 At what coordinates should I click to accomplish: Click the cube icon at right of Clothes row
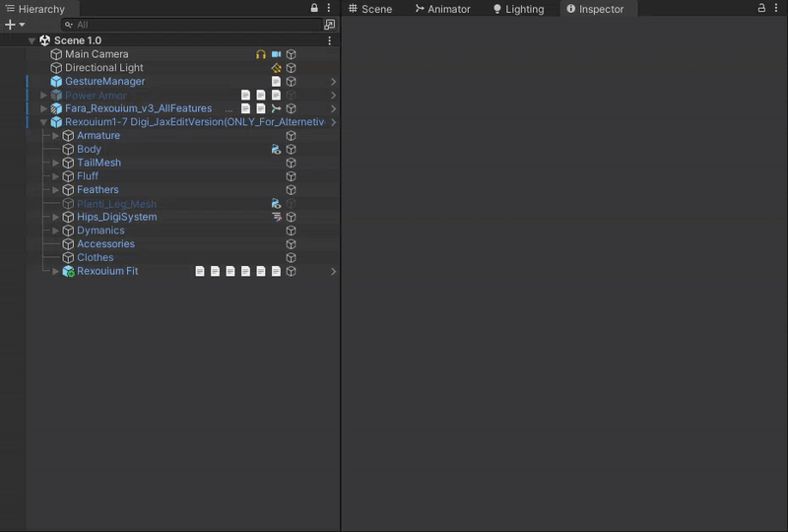291,258
